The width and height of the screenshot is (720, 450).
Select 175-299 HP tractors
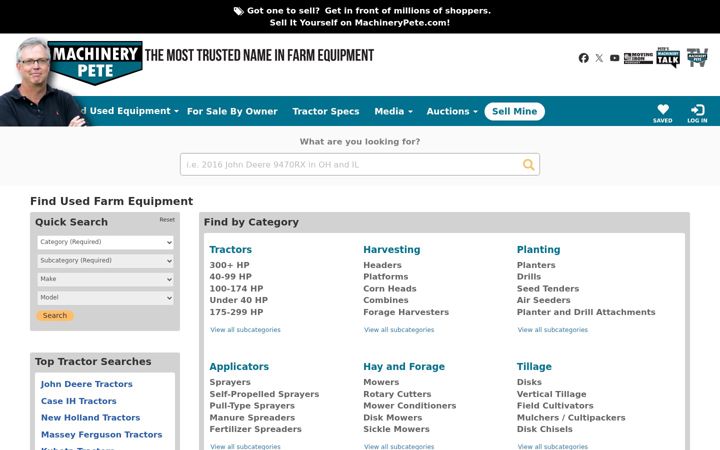[x=236, y=312]
